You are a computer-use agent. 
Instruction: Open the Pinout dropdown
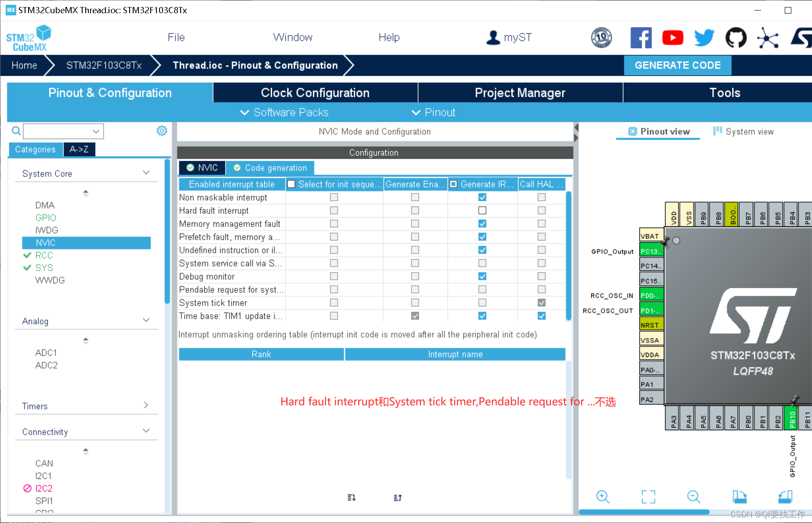tap(433, 112)
